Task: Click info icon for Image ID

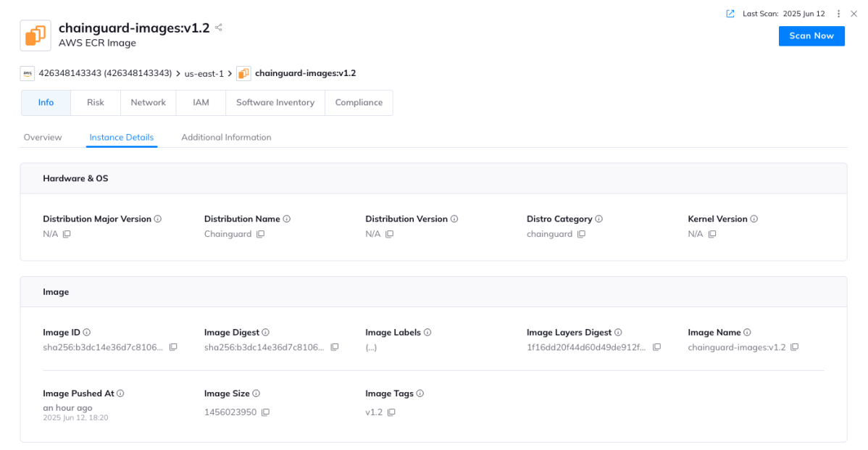Action: [x=87, y=333]
